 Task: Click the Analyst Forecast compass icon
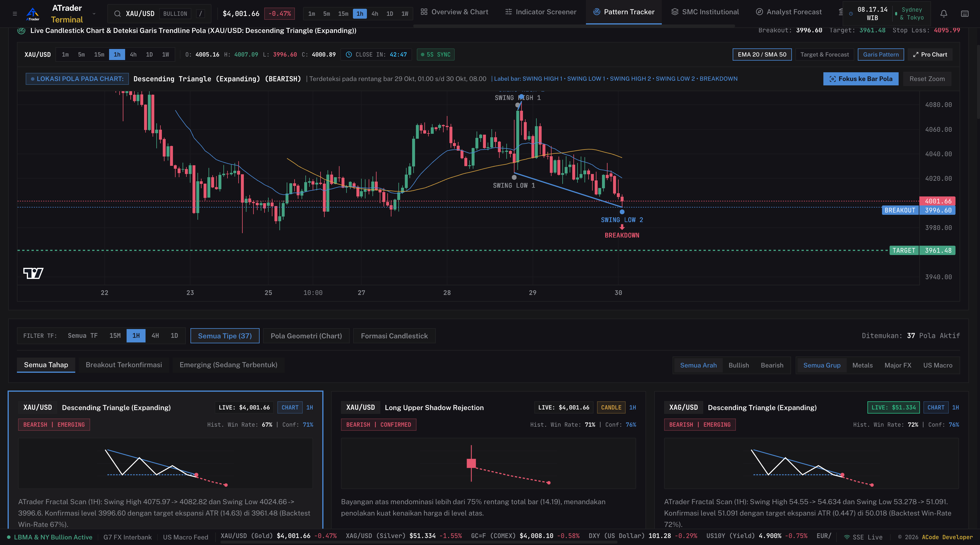[759, 12]
